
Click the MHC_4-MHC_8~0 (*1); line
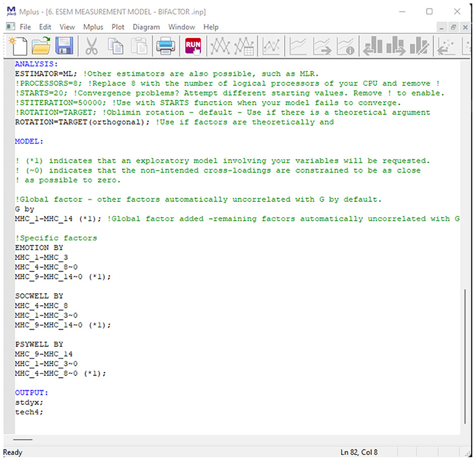click(60, 373)
